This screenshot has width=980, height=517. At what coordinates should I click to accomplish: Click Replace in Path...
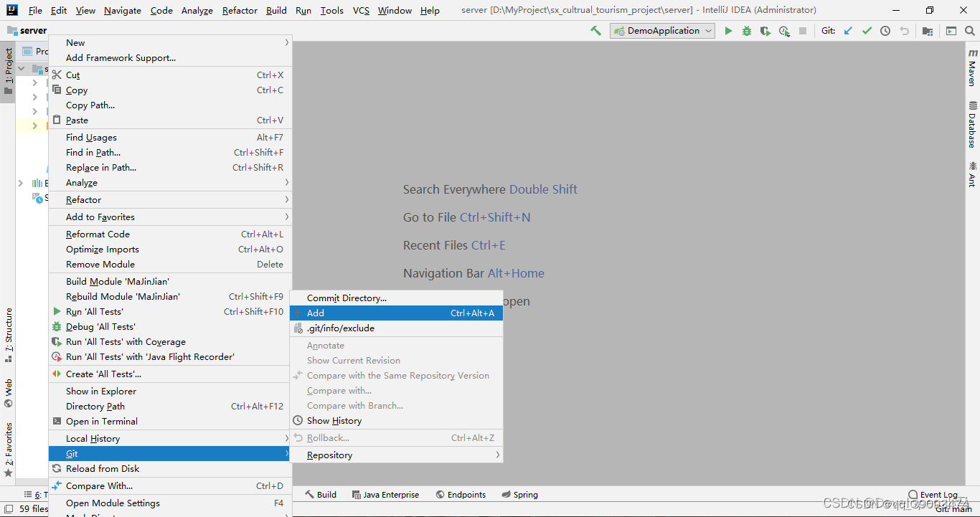(170, 168)
